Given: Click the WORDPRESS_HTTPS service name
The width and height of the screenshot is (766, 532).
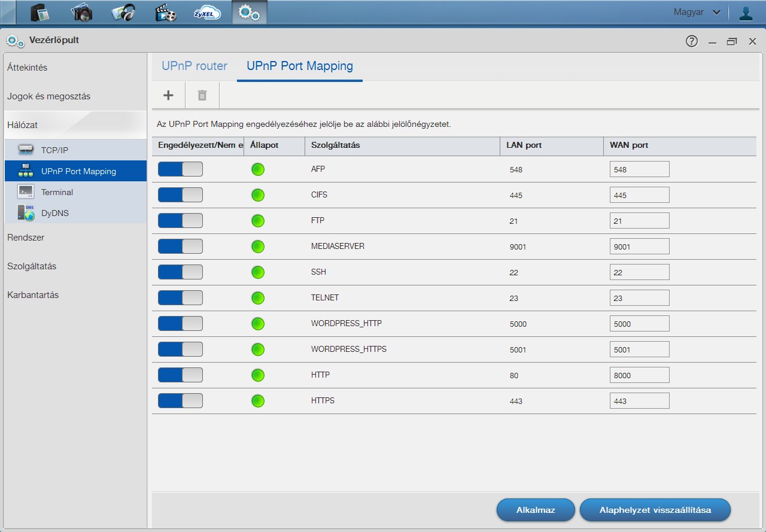Looking at the screenshot, I should [349, 349].
